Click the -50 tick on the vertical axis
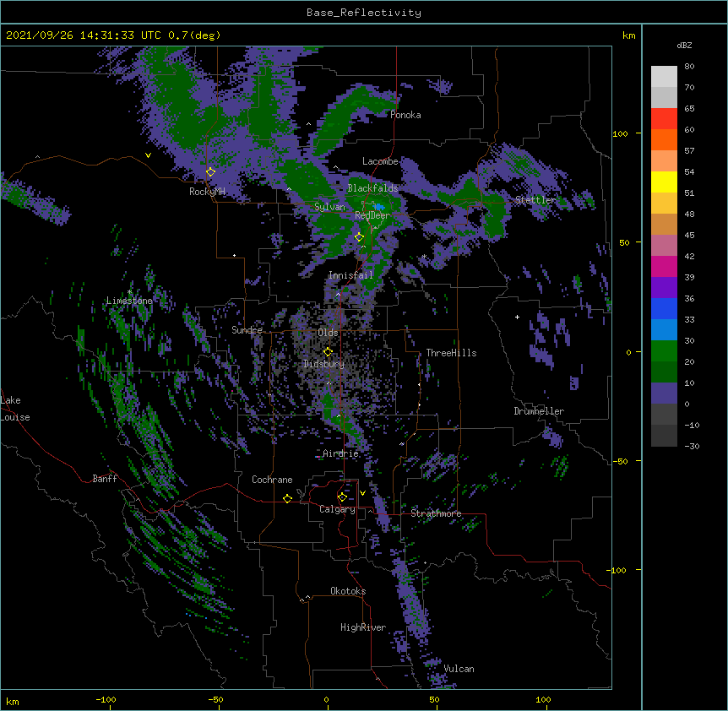Image resolution: width=728 pixels, height=711 pixels. tap(620, 461)
